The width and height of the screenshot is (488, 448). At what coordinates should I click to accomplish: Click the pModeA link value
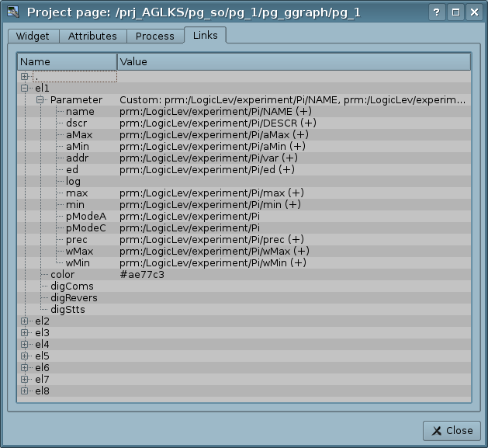pyautogui.click(x=189, y=217)
